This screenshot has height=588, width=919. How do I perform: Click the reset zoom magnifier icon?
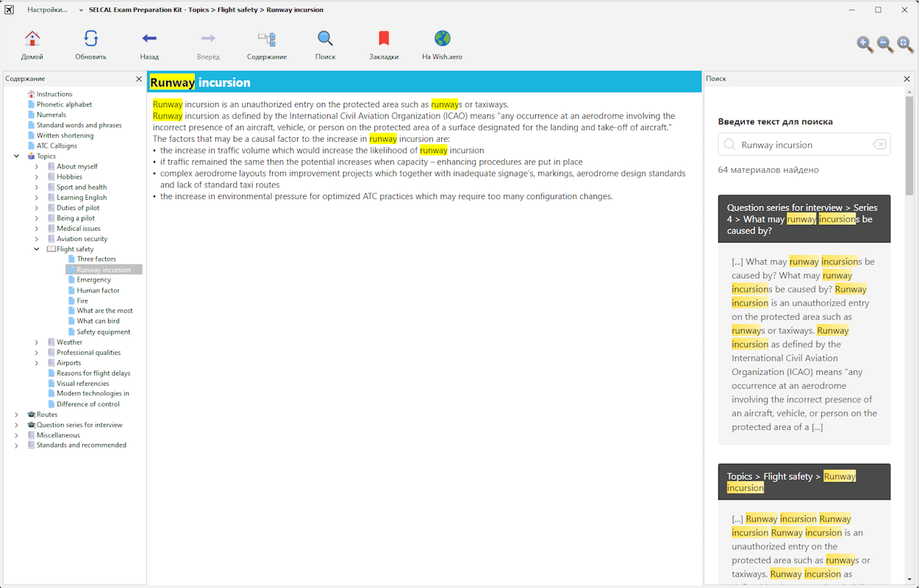(905, 45)
